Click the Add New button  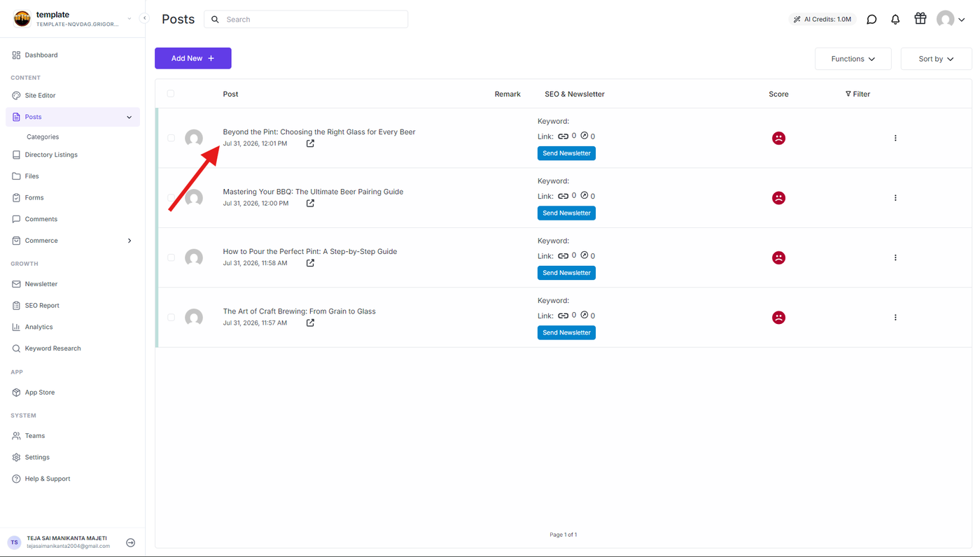click(193, 58)
